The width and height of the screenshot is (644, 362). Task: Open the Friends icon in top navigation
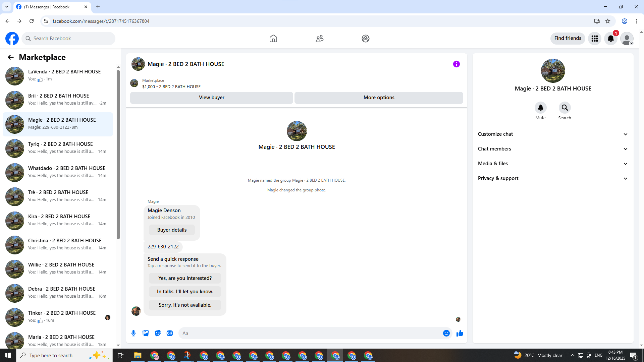[320, 39]
